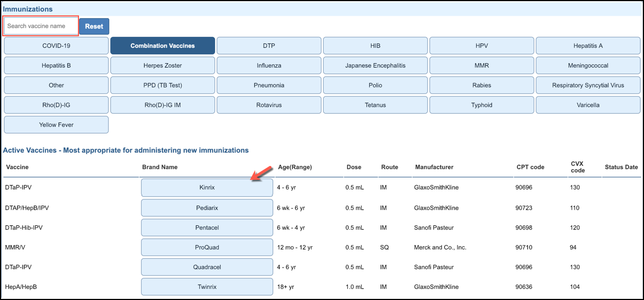
Task: Select the PPD (TB Test) category
Action: [162, 85]
